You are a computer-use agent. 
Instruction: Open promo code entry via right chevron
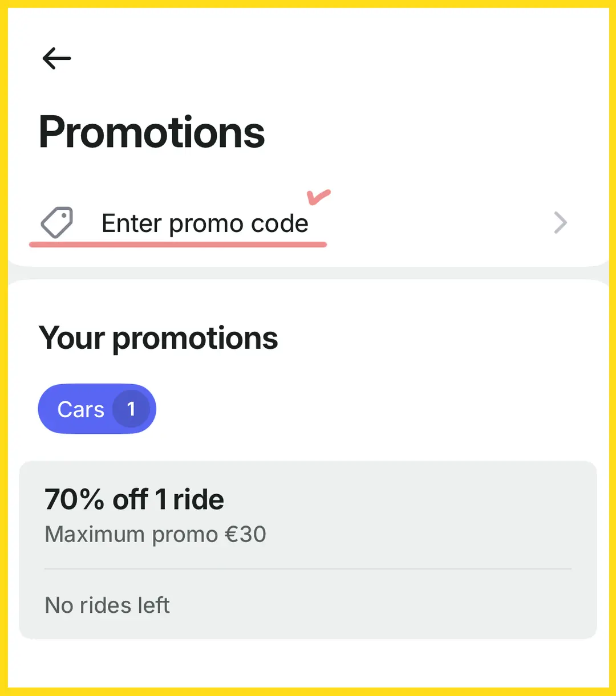[x=561, y=223]
